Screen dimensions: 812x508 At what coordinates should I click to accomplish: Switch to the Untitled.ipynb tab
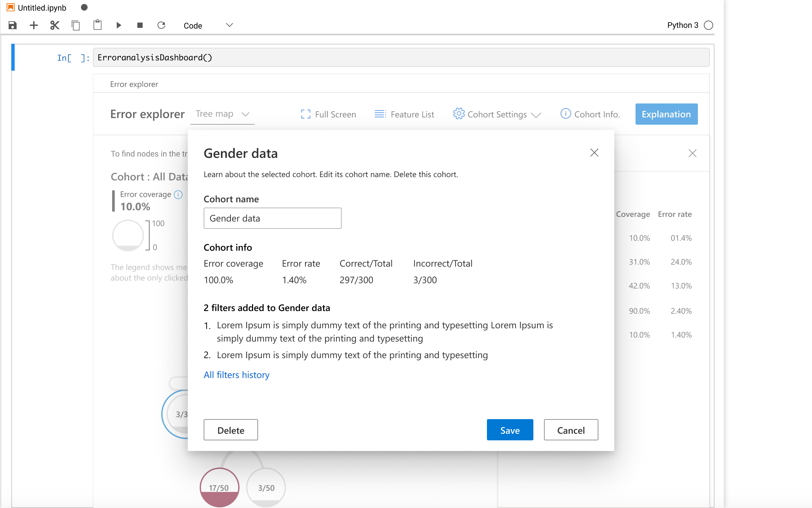(x=42, y=7)
